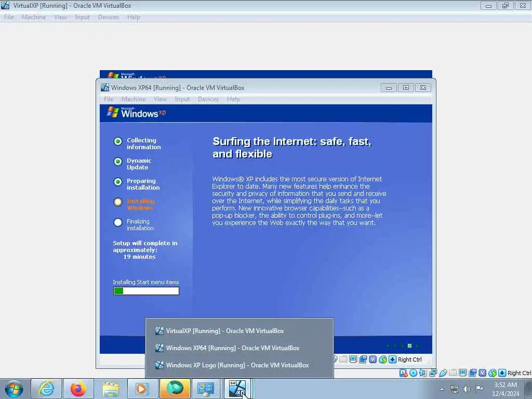Click the Show desktop strip

pos(528,389)
